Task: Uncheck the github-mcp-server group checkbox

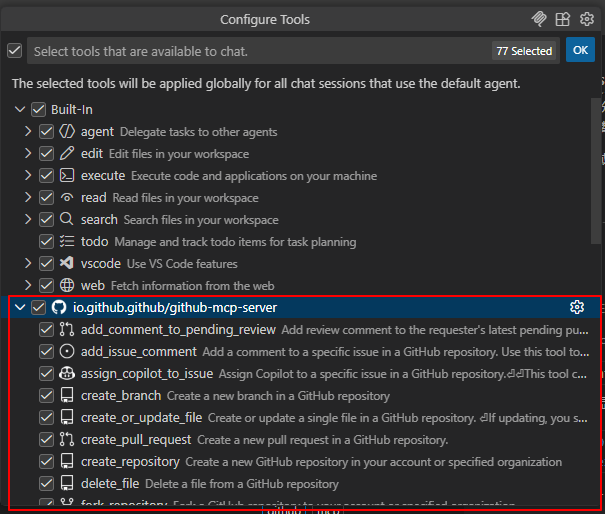Action: coord(39,308)
